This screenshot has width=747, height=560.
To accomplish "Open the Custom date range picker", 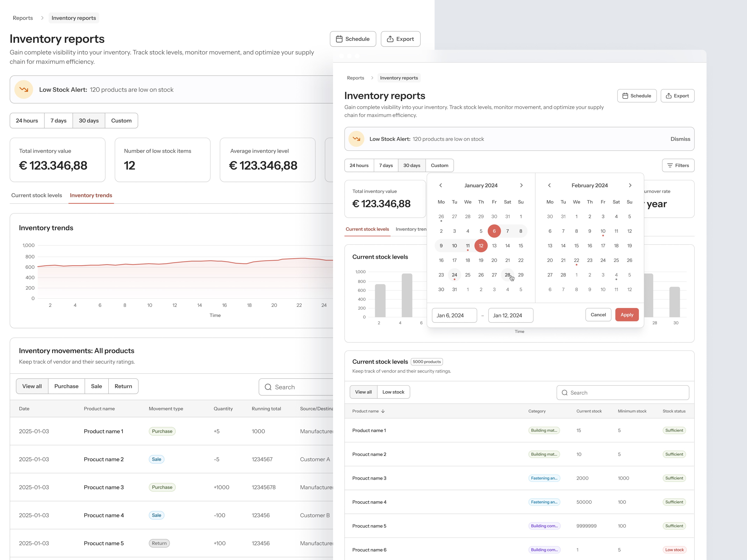I will [x=439, y=165].
